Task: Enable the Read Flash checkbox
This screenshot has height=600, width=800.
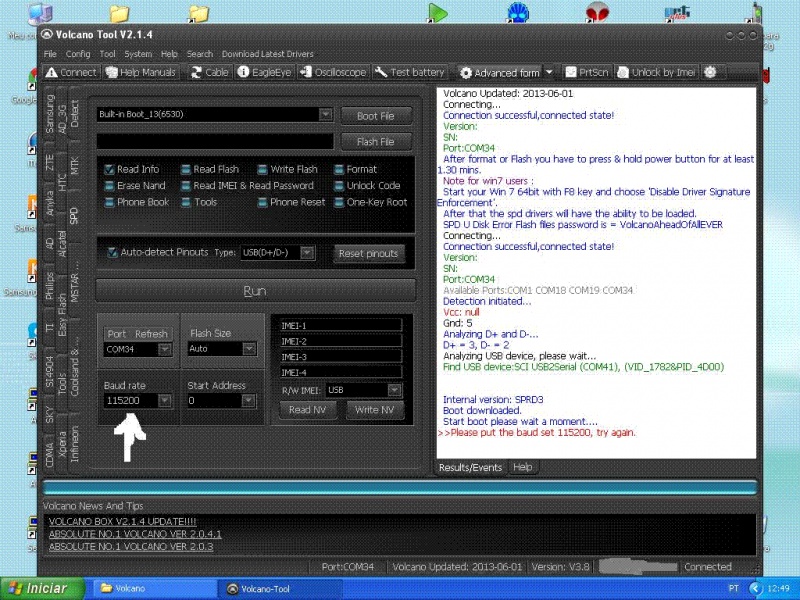Action: pos(186,169)
